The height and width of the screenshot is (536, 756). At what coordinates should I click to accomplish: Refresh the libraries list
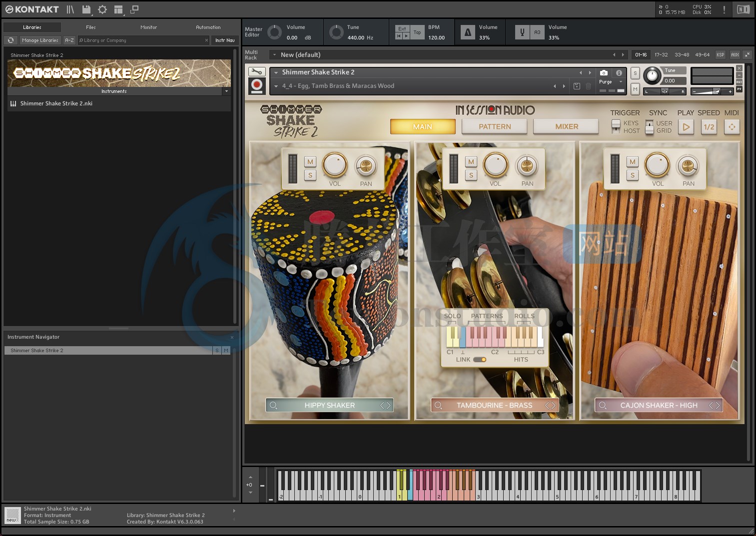pyautogui.click(x=11, y=40)
